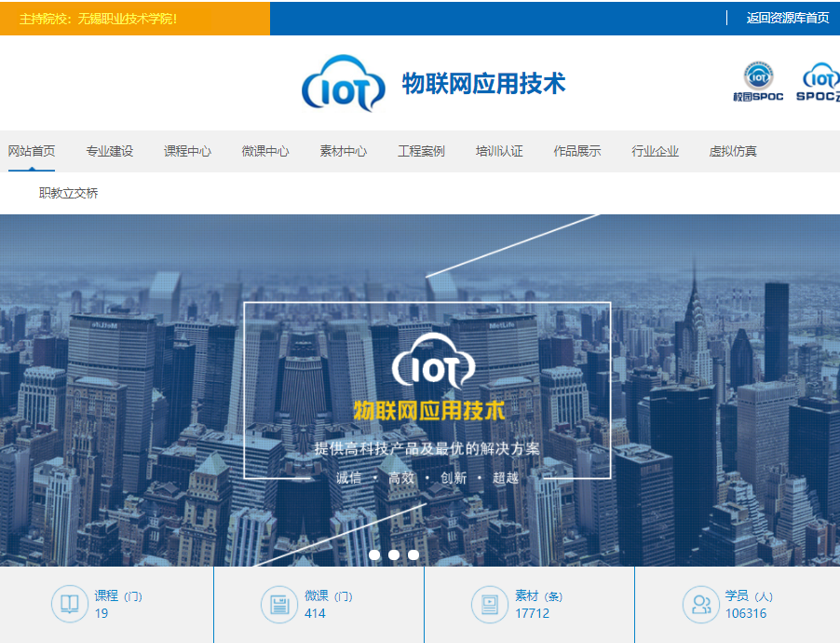The width and height of the screenshot is (840, 643).
Task: Click the 无锡职业技术学院 host school banner
Action: (x=98, y=19)
